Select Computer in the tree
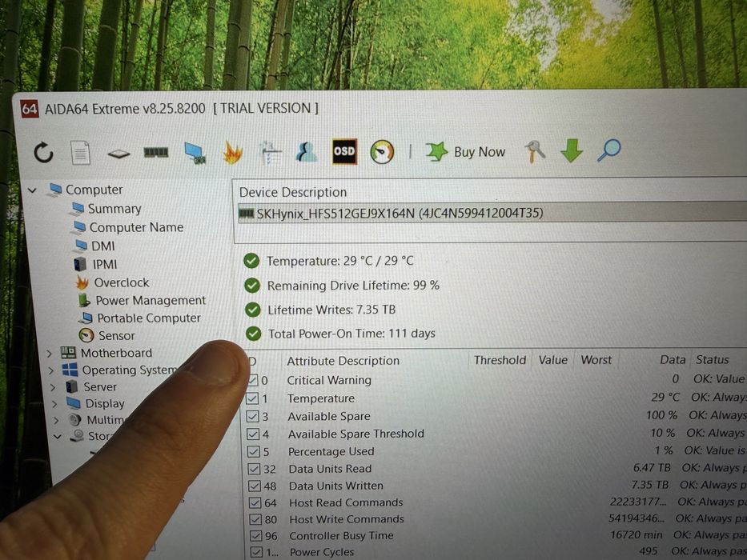The width and height of the screenshot is (747, 560). (x=94, y=190)
